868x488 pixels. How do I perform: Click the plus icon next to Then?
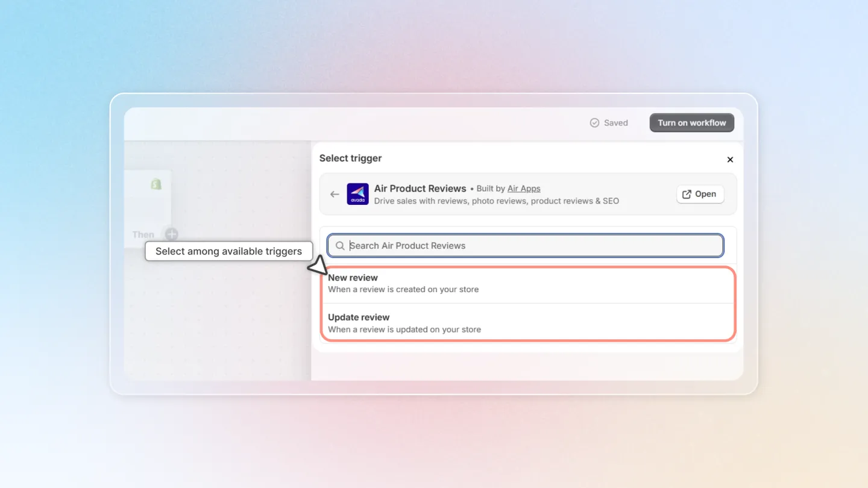(172, 234)
